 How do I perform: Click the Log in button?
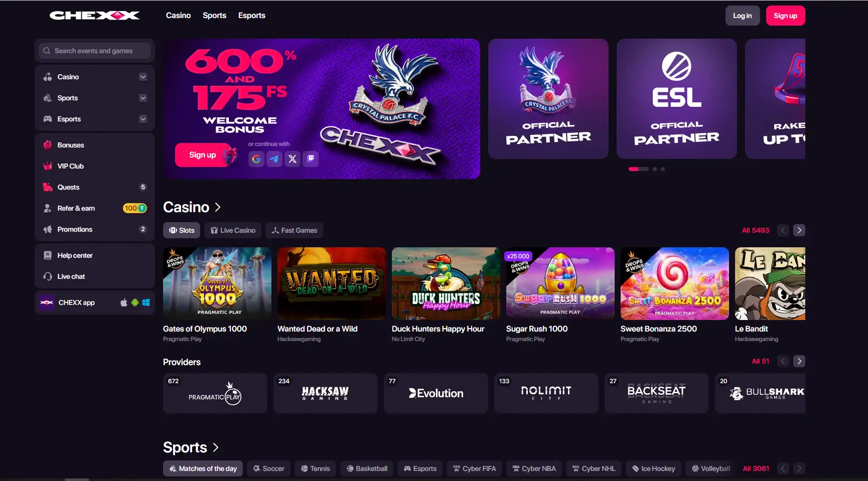[x=743, y=16]
